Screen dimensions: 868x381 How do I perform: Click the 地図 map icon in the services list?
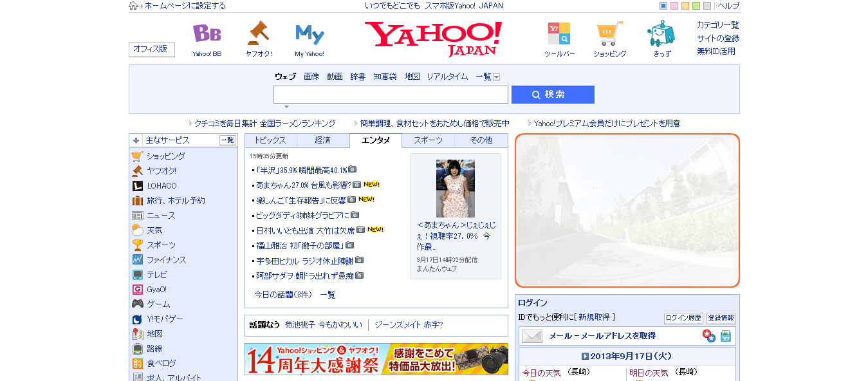[x=137, y=334]
